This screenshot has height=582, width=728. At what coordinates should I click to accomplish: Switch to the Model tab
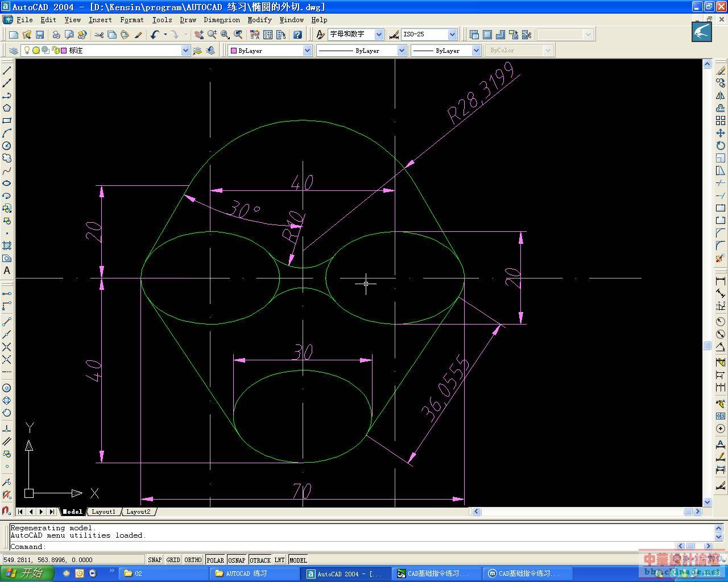[73, 512]
